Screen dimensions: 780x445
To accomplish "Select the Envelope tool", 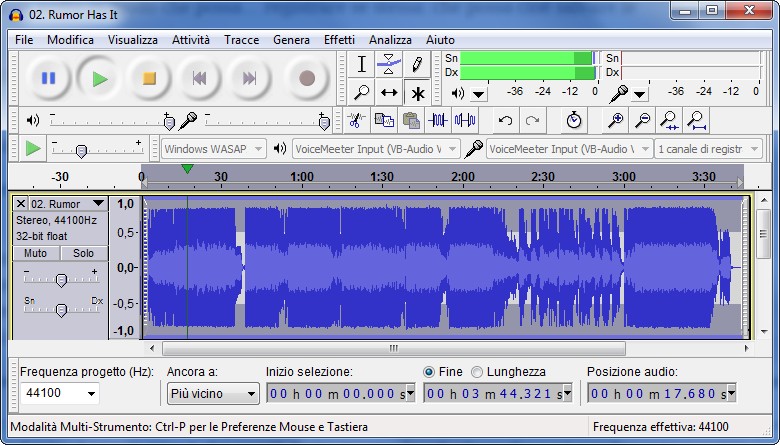I will (390, 65).
